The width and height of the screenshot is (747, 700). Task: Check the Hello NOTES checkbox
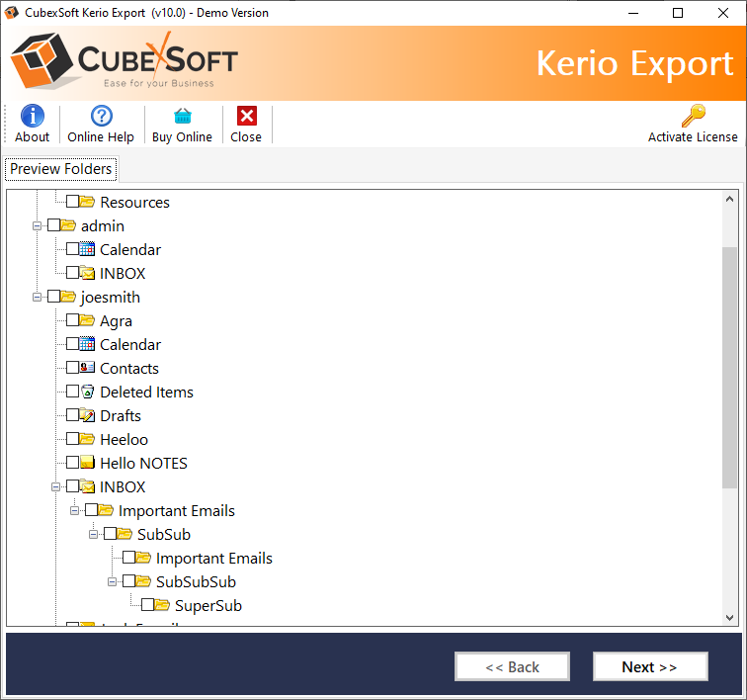(72, 462)
